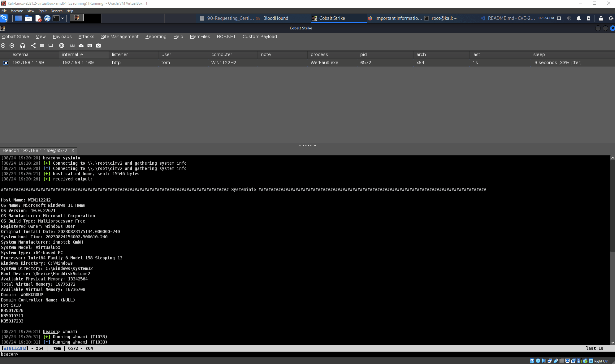The image size is (615, 364).
Task: Click the console scrollbar down arrow
Action: pos(613,342)
